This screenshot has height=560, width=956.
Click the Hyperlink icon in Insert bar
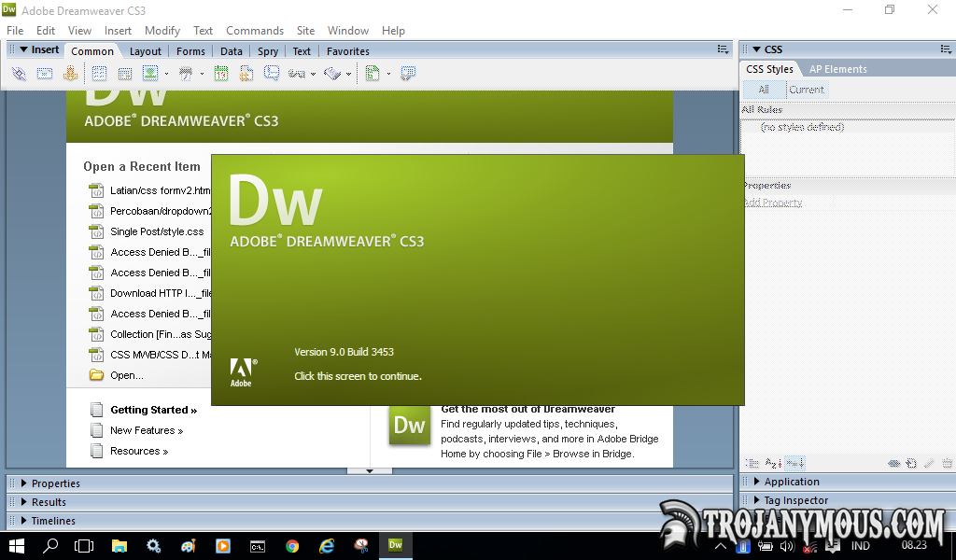(x=19, y=74)
